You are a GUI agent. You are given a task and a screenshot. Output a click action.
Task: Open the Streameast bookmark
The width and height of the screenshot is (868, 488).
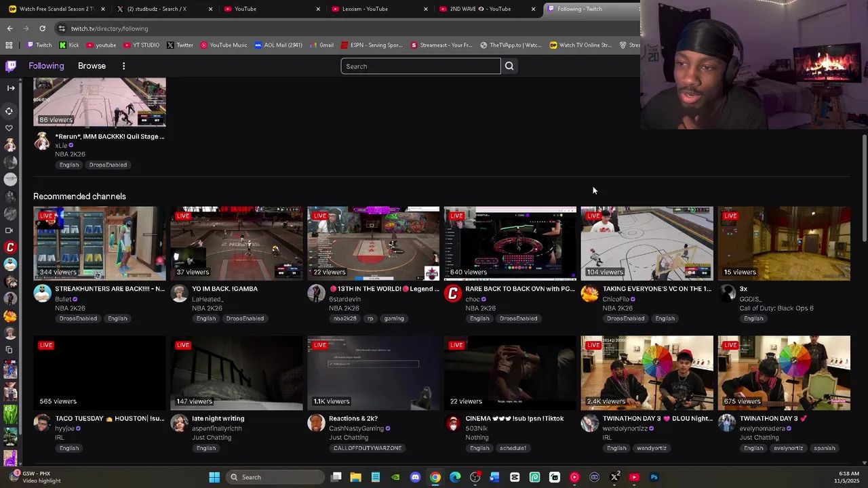[441, 45]
